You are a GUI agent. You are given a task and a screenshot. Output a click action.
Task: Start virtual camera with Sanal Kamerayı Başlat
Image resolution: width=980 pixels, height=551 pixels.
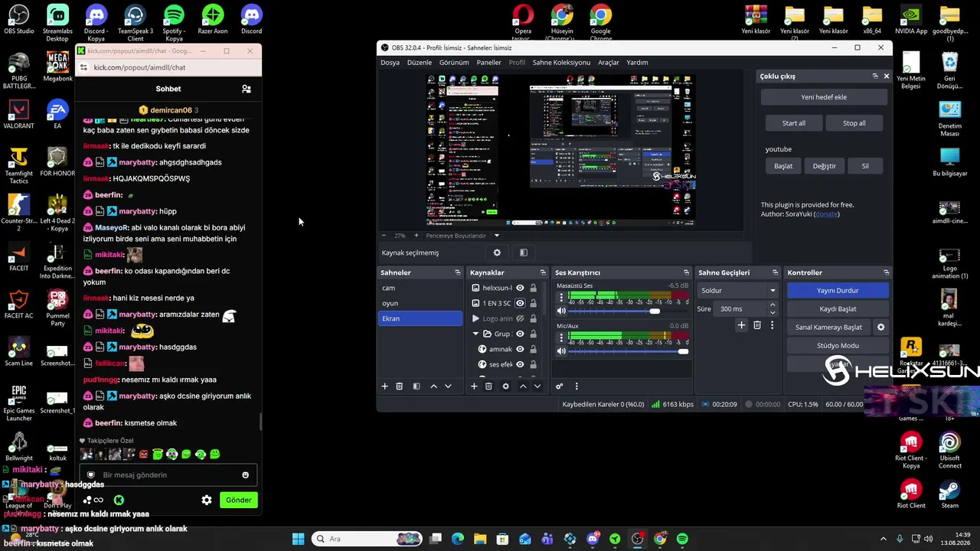[828, 328]
